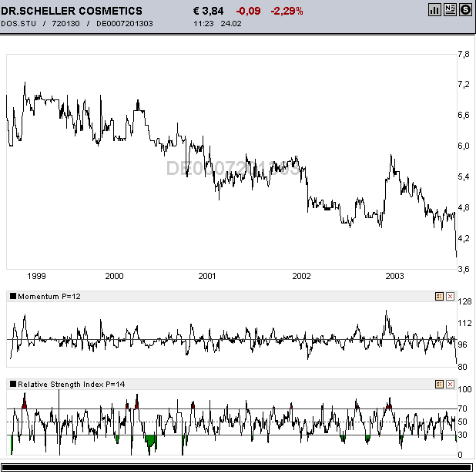Click the 3,6 price axis label

464,269
